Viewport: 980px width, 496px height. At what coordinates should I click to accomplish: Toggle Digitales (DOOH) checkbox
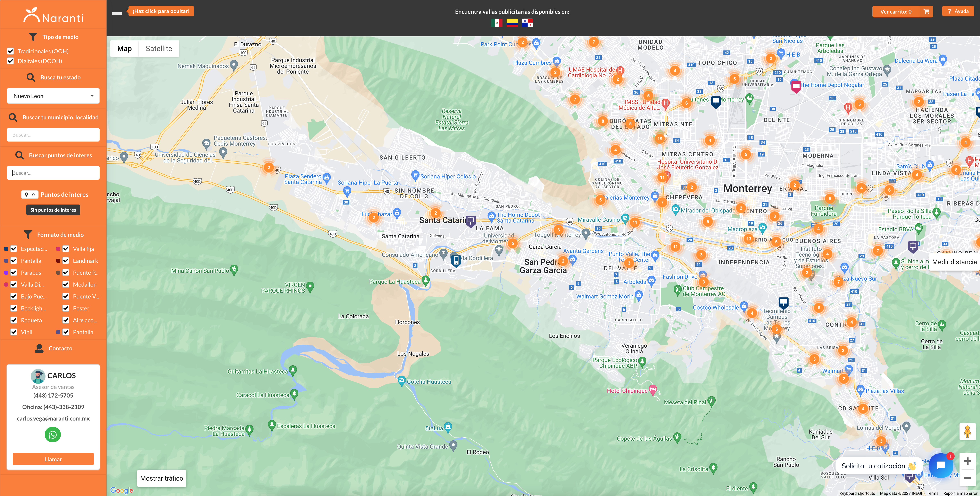click(x=11, y=61)
